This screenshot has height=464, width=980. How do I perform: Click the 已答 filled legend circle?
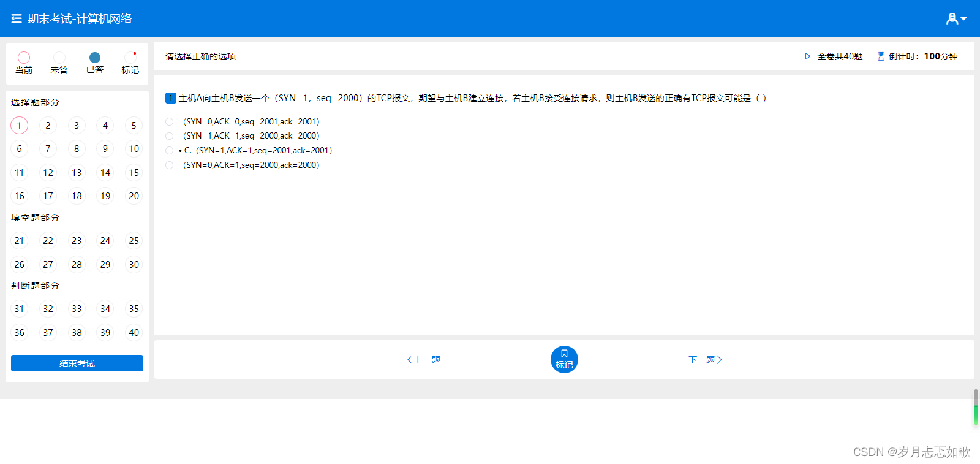point(95,58)
